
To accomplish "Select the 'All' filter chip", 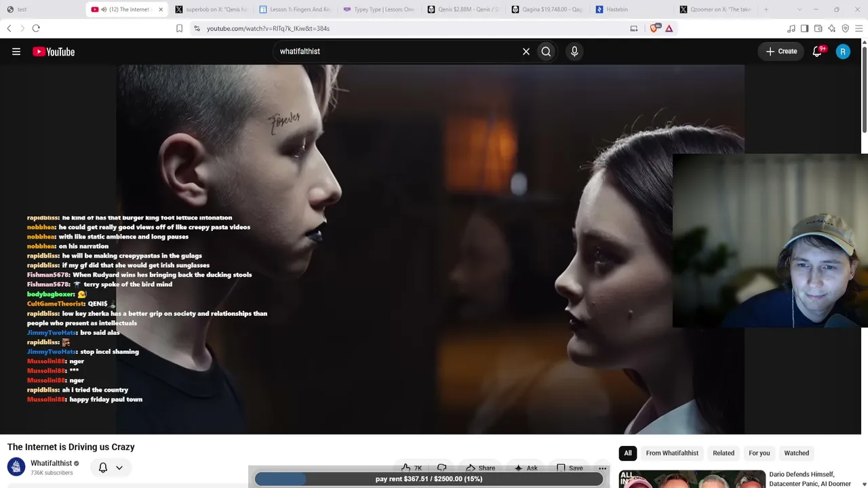I will (x=628, y=453).
